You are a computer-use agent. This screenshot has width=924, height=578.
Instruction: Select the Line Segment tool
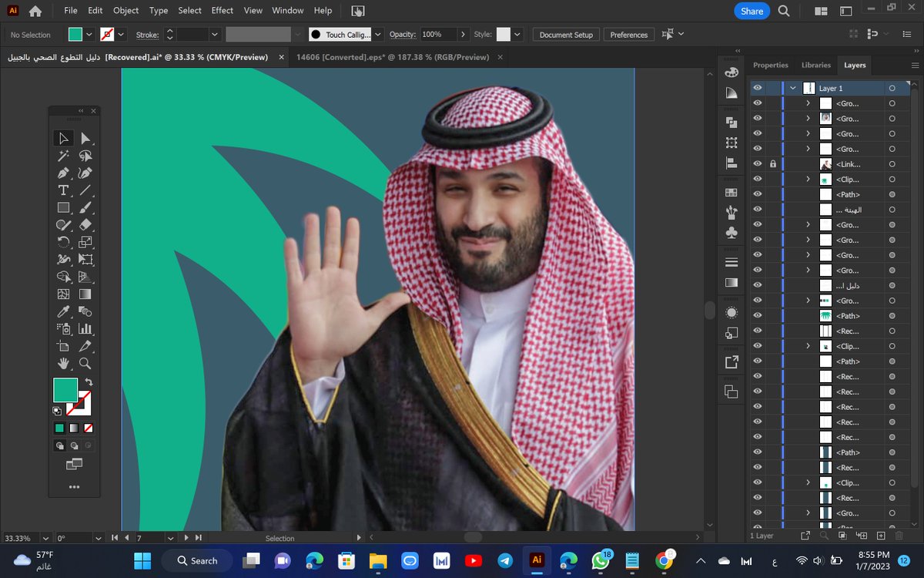pyautogui.click(x=85, y=190)
